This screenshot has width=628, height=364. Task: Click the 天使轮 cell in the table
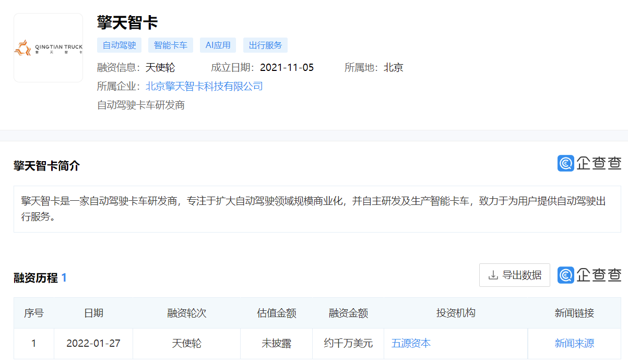pos(186,343)
